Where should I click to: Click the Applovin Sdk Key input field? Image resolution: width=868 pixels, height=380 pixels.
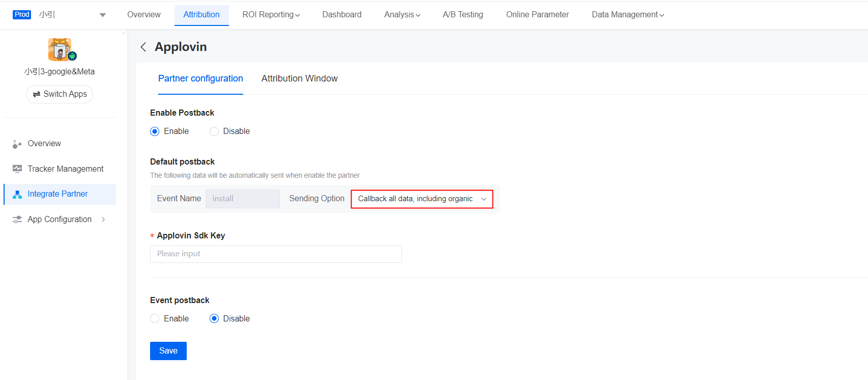tap(276, 254)
